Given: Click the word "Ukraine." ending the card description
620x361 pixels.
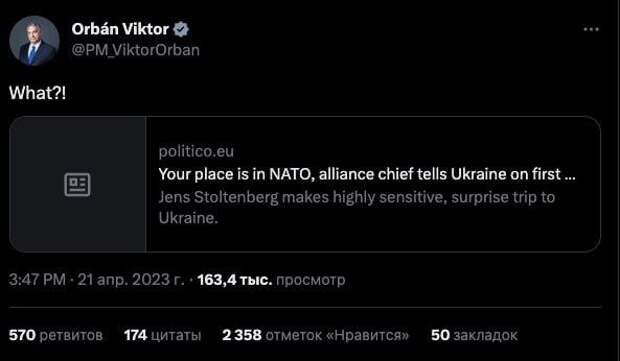Looking at the screenshot, I should click(188, 218).
